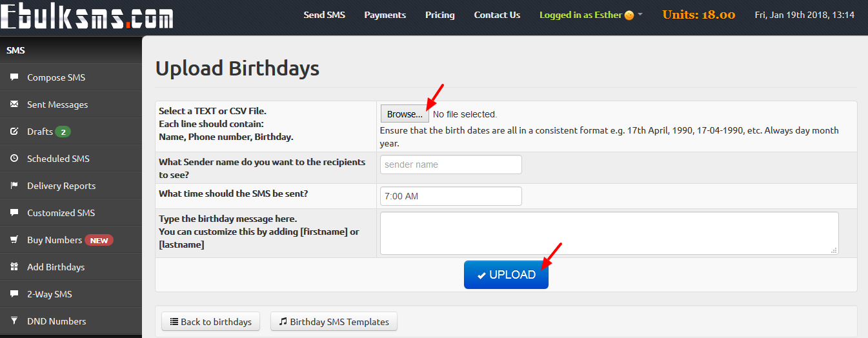Open the Pricing page
868x338 pixels.
point(440,15)
